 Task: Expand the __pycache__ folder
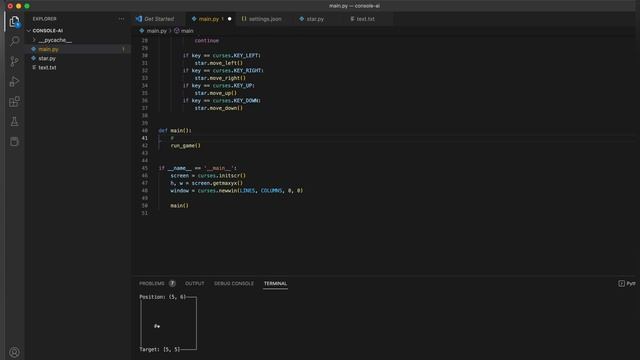click(x=55, y=40)
